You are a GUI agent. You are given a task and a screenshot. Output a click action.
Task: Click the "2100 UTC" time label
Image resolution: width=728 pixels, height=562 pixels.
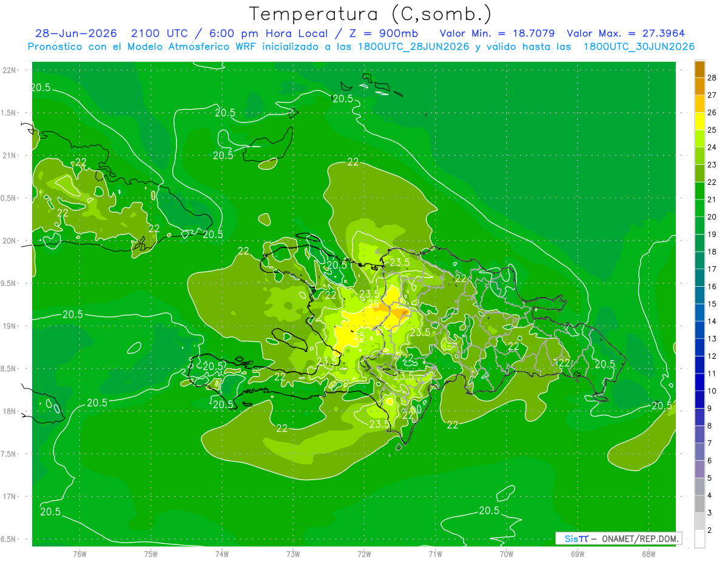tap(161, 33)
